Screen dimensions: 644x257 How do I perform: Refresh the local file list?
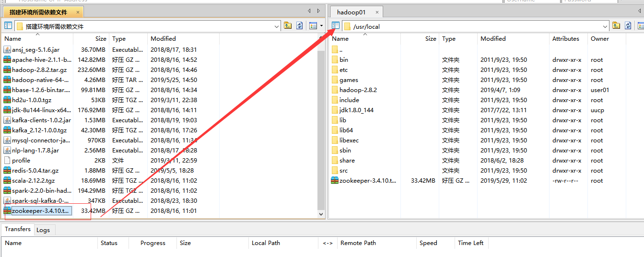(x=300, y=26)
